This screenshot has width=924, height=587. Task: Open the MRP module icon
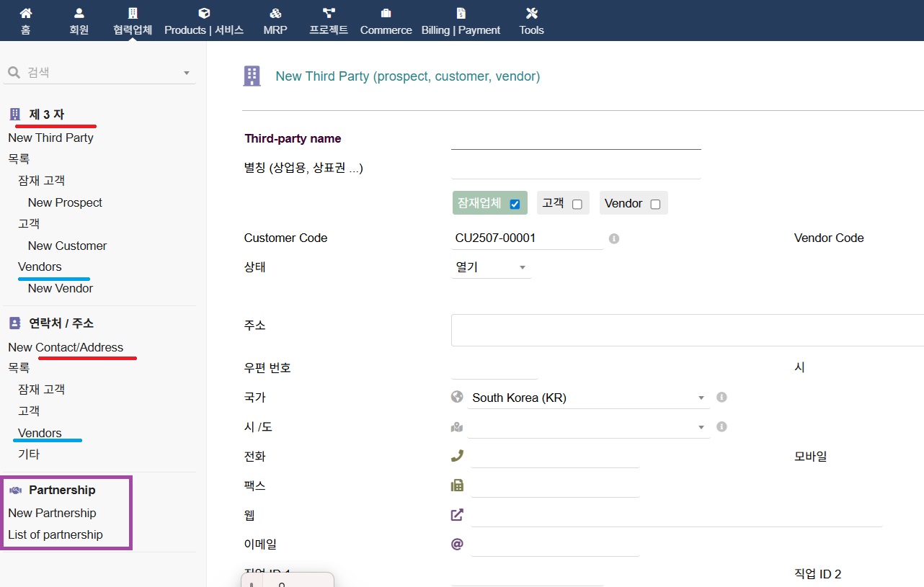[275, 13]
